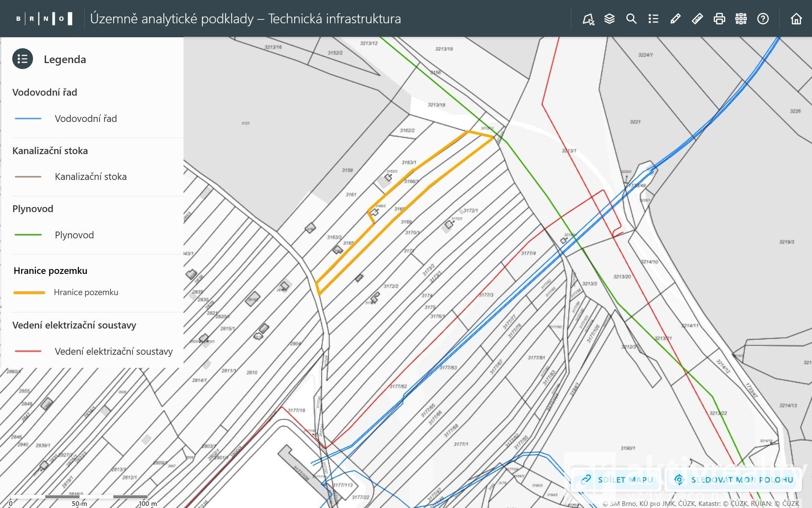The image size is (812, 508).
Task: Click the BRNO logo in header
Action: (x=44, y=19)
